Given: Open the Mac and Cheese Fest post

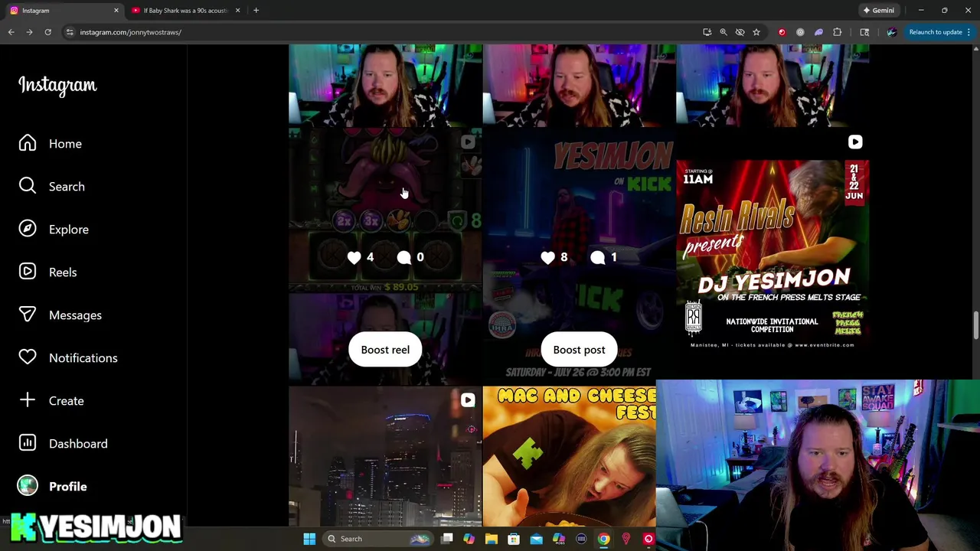Looking at the screenshot, I should click(569, 457).
